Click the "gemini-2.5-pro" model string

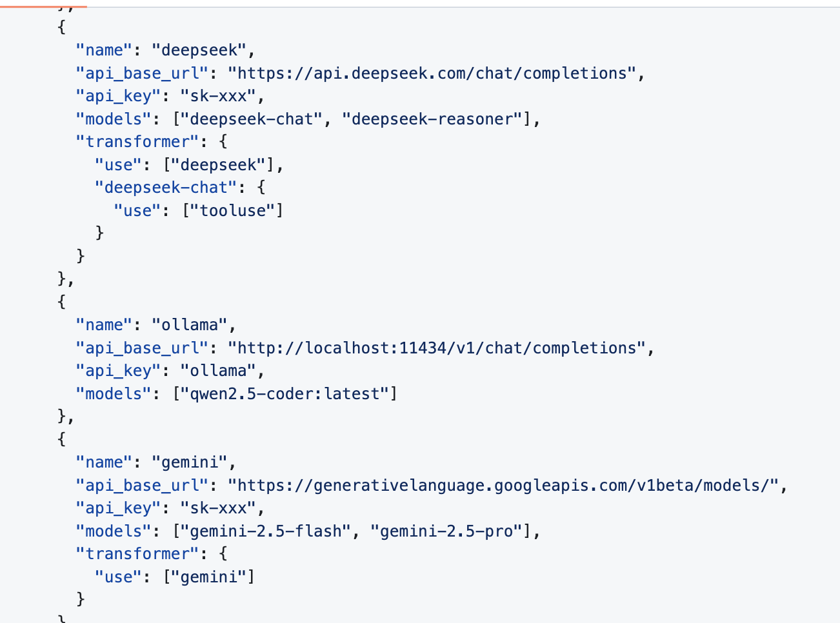coord(446,531)
